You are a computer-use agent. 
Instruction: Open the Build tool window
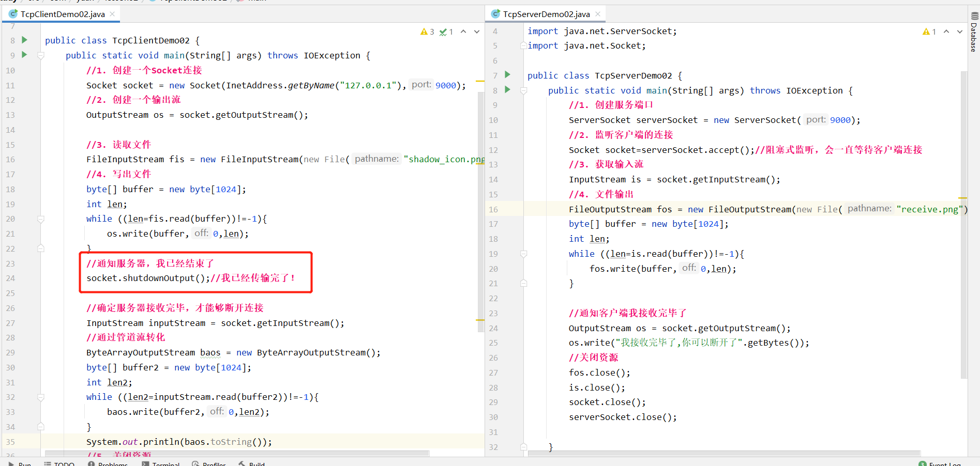click(x=251, y=463)
